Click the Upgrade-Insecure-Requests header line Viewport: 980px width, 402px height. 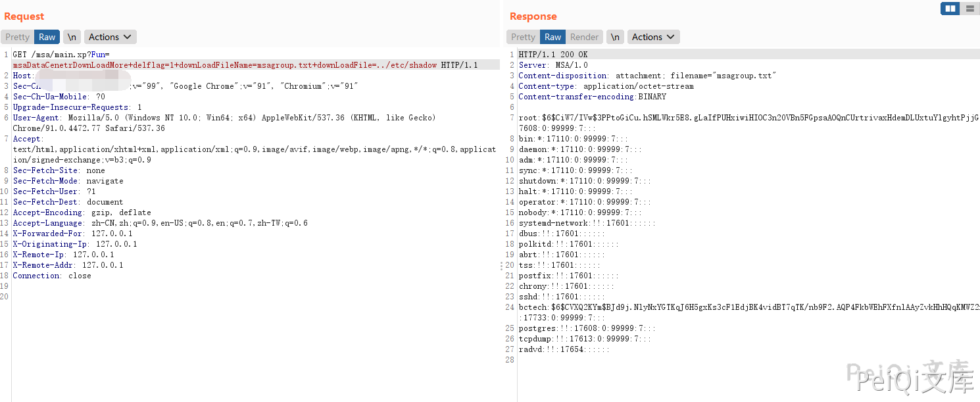78,107
